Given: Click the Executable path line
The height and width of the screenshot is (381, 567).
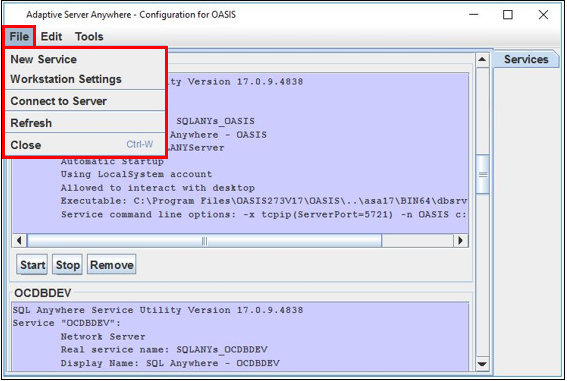Looking at the screenshot, I should click(x=264, y=201).
